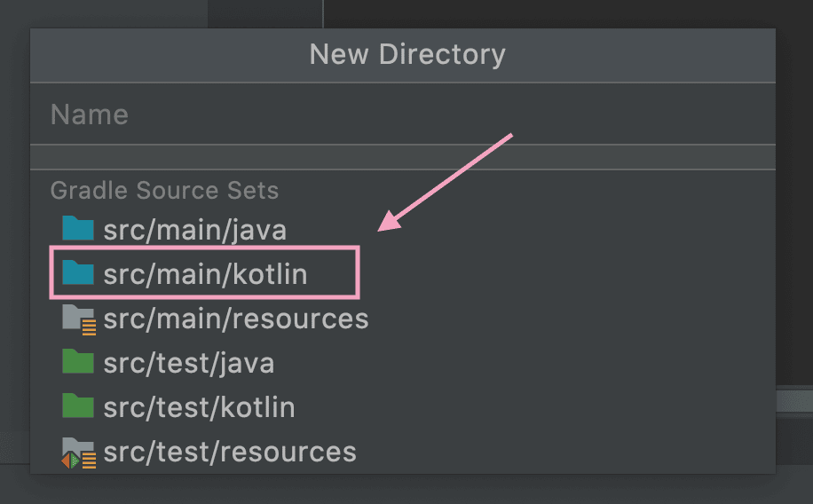Image resolution: width=813 pixels, height=504 pixels.
Task: Click the test resources icon for src/test/resources
Action: pyautogui.click(x=79, y=453)
